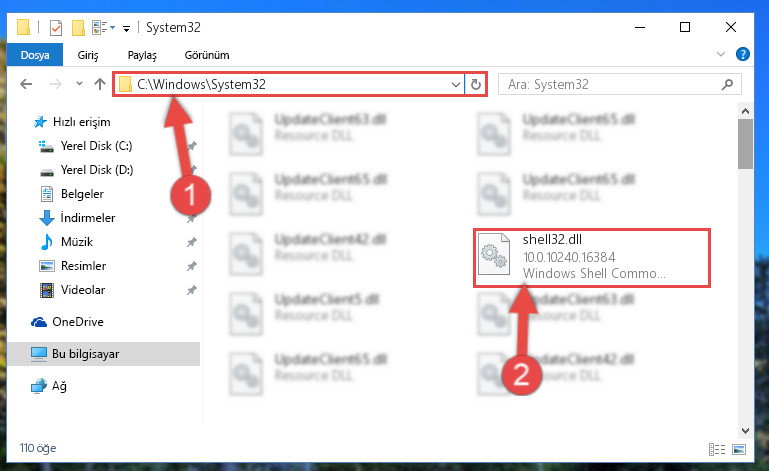The image size is (769, 471).
Task: Switch to Large icons view button
Action: (739, 449)
